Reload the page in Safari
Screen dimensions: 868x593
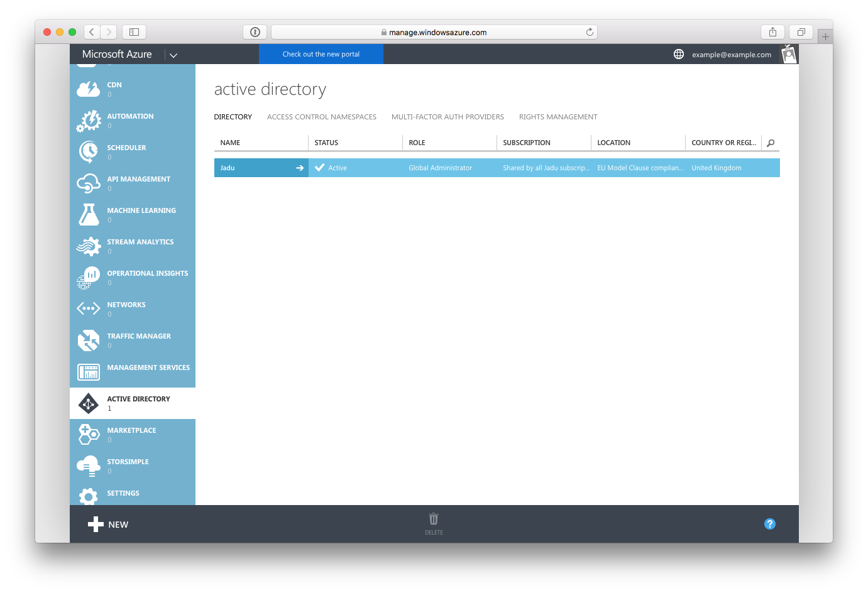590,32
